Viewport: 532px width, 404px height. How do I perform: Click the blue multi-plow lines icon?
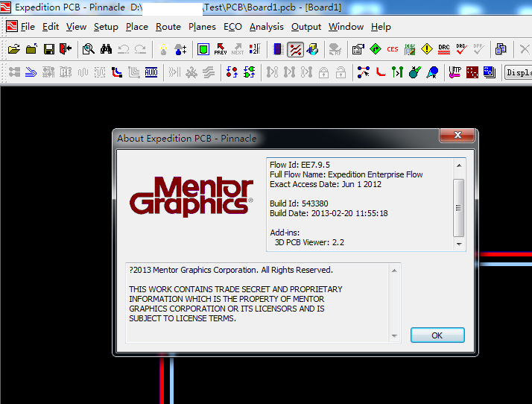tap(31, 72)
